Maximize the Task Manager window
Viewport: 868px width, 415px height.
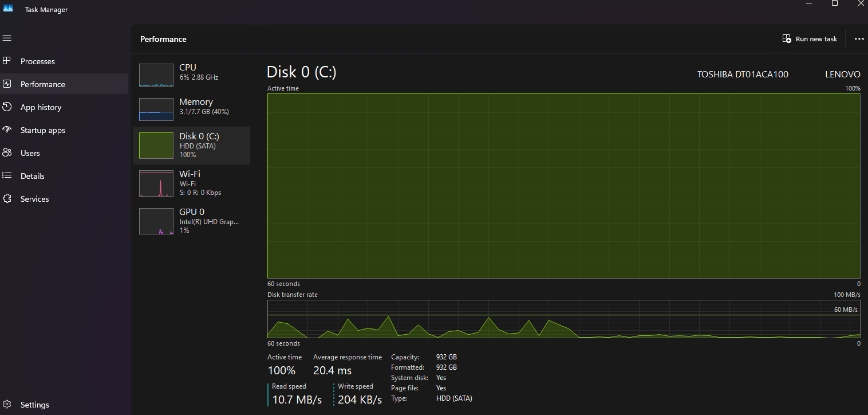pyautogui.click(x=835, y=3)
